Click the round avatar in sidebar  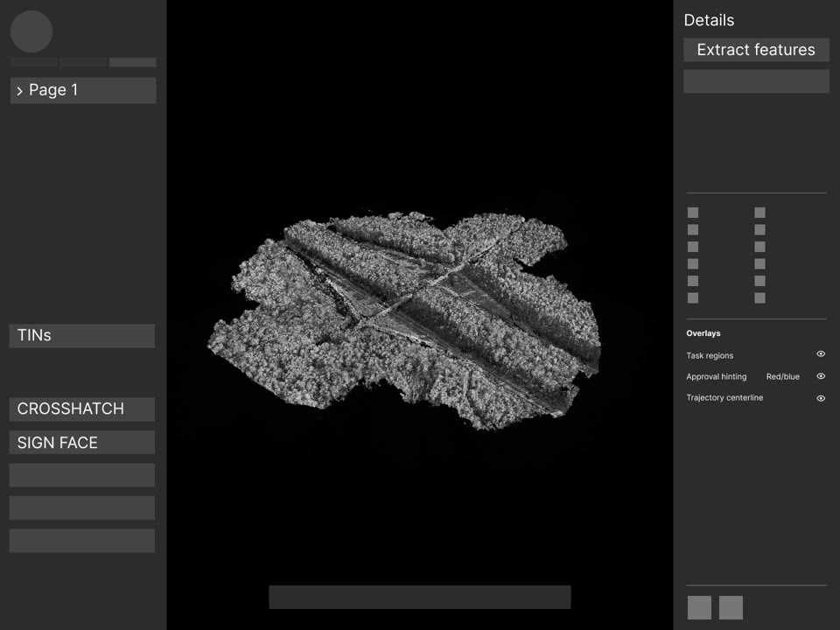coord(31,31)
